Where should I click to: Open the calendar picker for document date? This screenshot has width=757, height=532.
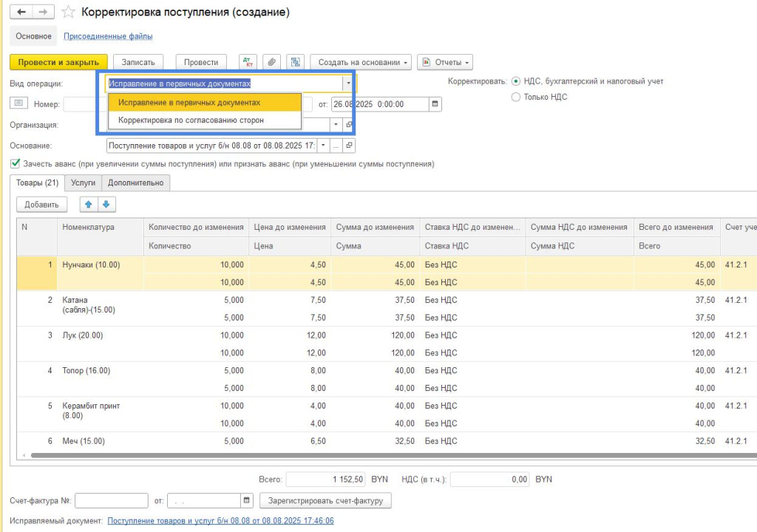click(x=435, y=104)
